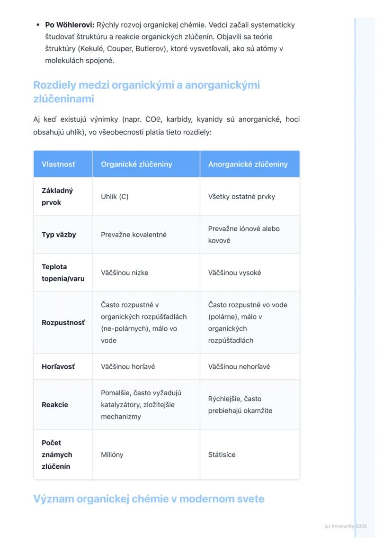Click the "Uhlík (C)" table cell
392x555 pixels.
[x=115, y=197]
